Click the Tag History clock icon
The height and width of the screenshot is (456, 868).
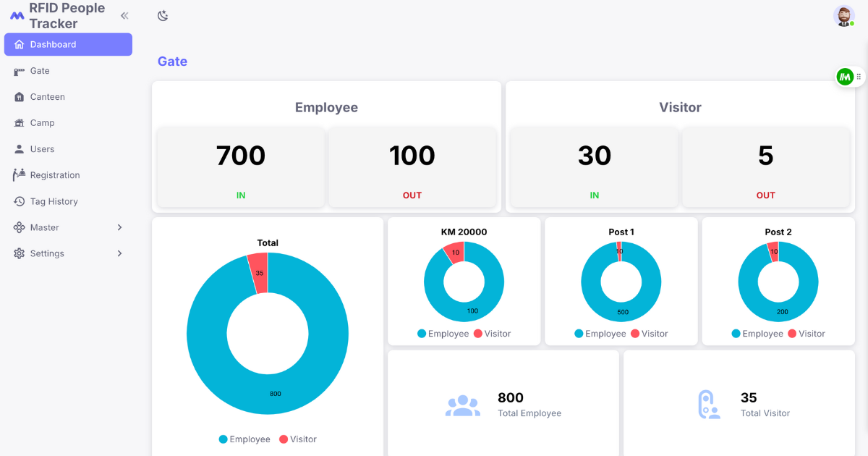tap(20, 201)
